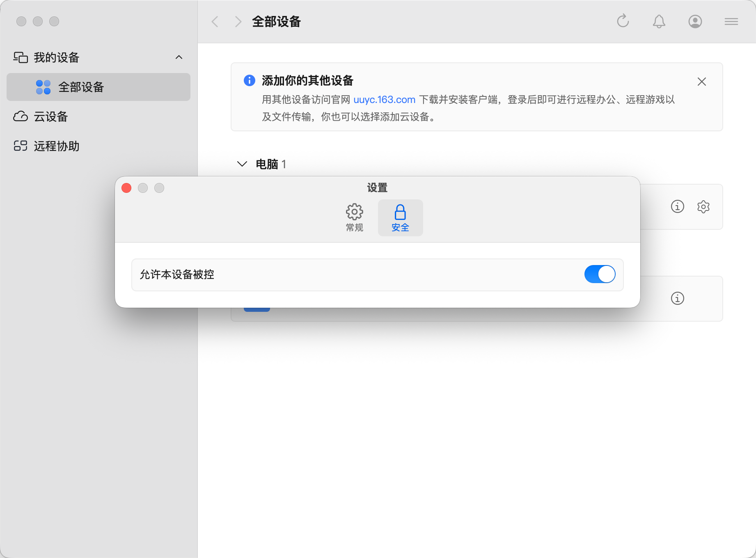The height and width of the screenshot is (558, 756).
Task: Click the back navigation arrow
Action: (215, 21)
